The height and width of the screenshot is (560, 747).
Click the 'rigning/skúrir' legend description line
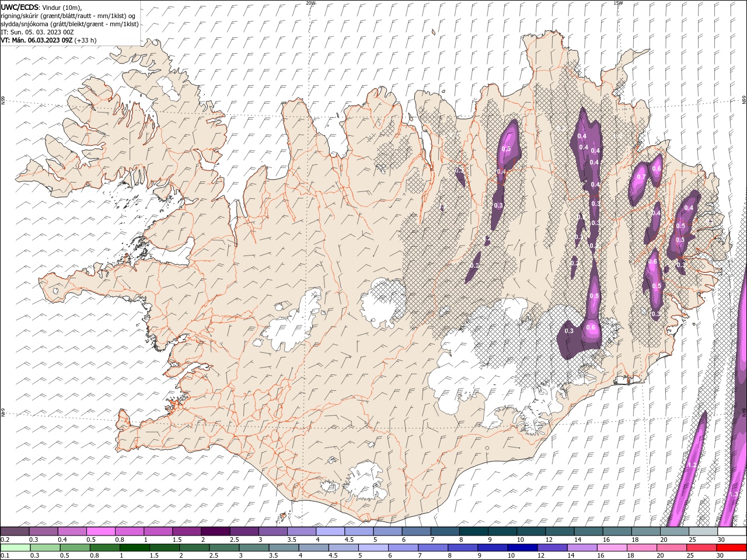68,16
